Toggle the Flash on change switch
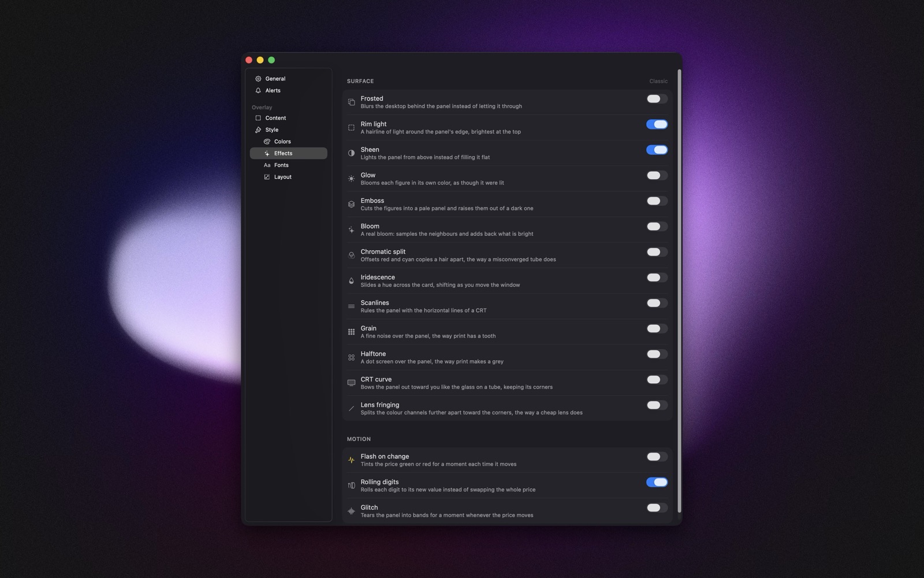Viewport: 924px width, 578px height. [657, 457]
